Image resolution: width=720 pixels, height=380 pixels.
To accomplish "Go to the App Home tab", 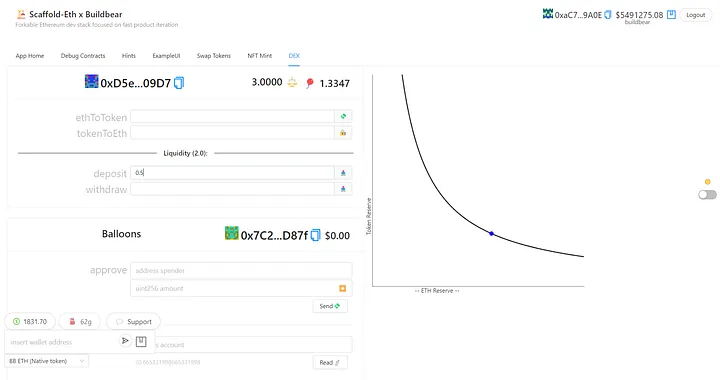I will 30,56.
